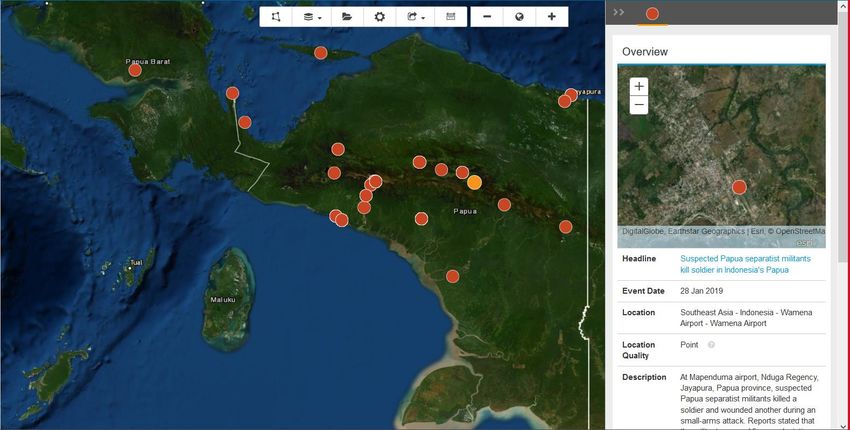Click marker atop the white boundary line
This screenshot has width=850, height=430.
coord(233,93)
